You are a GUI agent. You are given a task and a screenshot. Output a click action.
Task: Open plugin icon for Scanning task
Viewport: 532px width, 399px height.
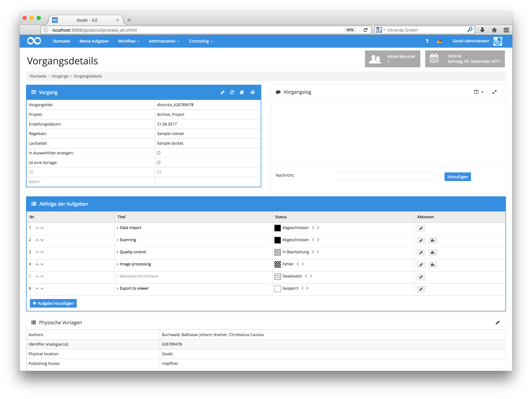click(x=433, y=240)
